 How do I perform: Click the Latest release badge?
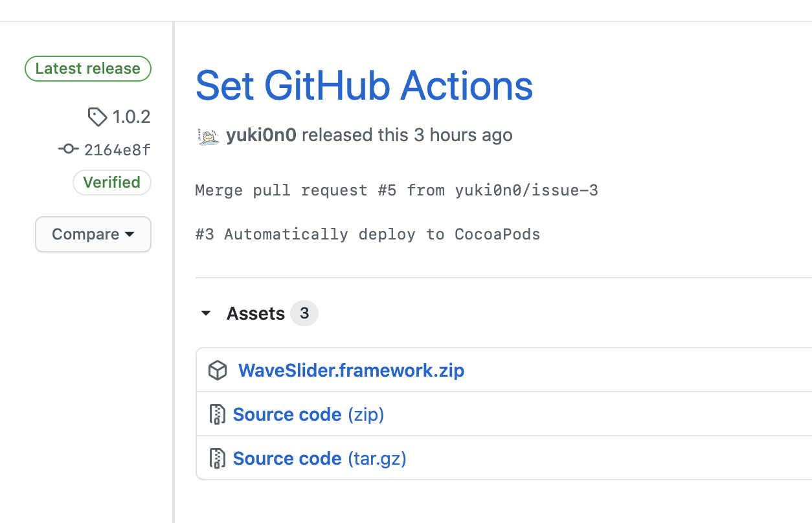coord(88,69)
